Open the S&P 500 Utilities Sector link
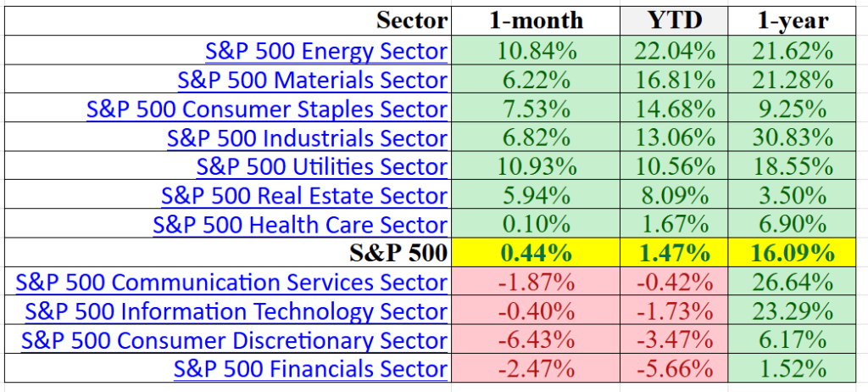Screen dimensions: 868x392 [321, 167]
